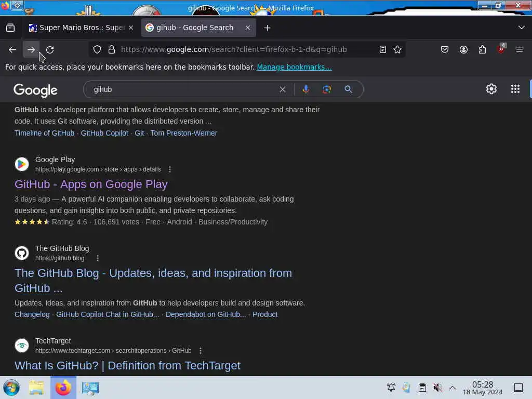Search by image with Google Lens
The width and height of the screenshot is (532, 399).
tap(327, 89)
